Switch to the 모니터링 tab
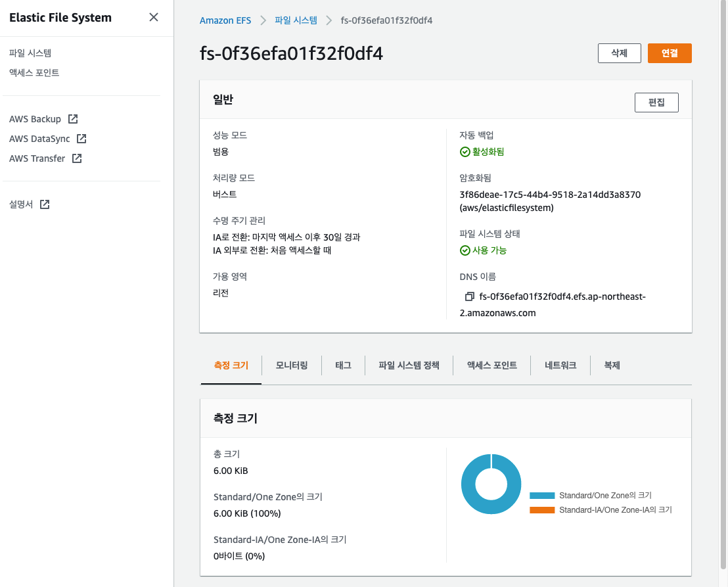 292,365
